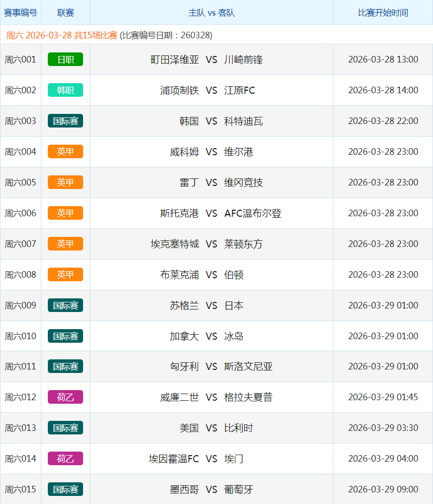
Task: Click the 国际赛 badge for 美国 vs 比利时
Action: [65, 428]
